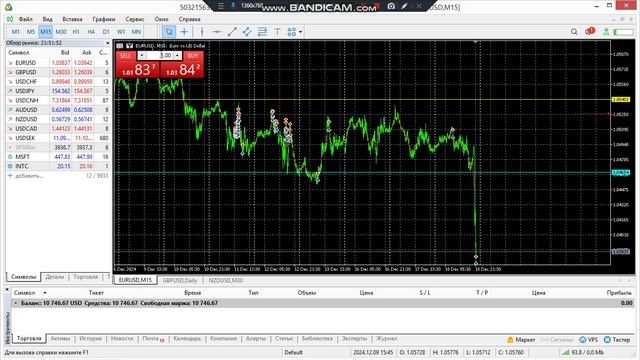This screenshot has height=360, width=640.
Task: Open the Вставка menu
Action: click(72, 19)
